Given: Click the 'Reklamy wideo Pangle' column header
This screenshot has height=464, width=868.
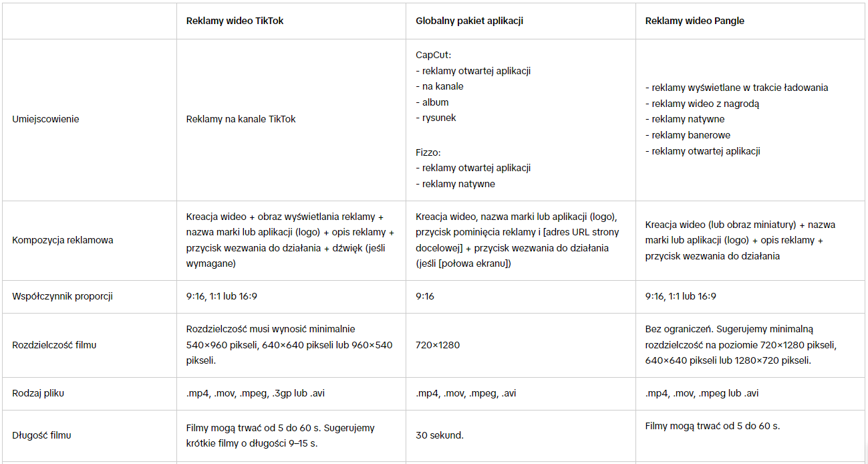Looking at the screenshot, I should tap(694, 21).
